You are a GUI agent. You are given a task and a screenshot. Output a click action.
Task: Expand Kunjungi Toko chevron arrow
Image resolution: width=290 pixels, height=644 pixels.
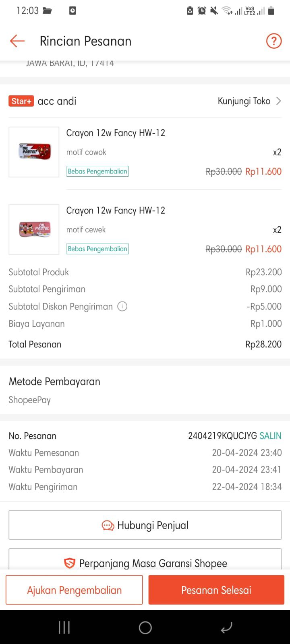click(x=278, y=101)
